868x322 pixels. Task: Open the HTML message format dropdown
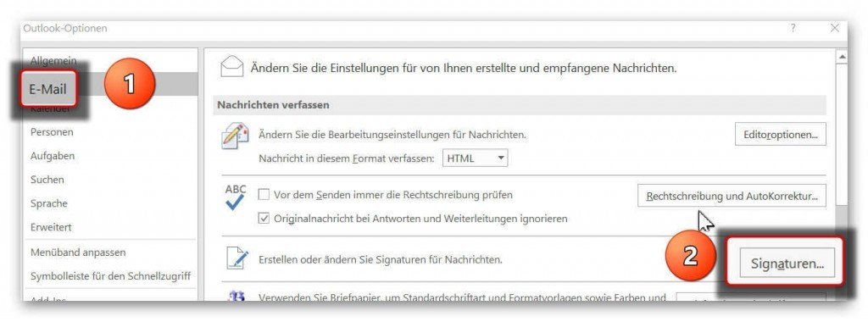click(476, 158)
